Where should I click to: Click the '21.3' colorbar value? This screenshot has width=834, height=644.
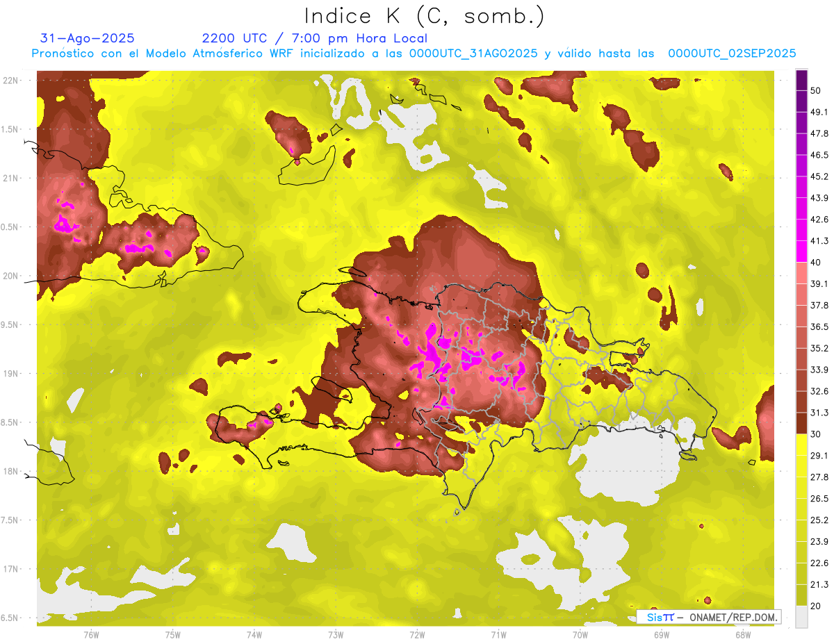click(x=819, y=584)
